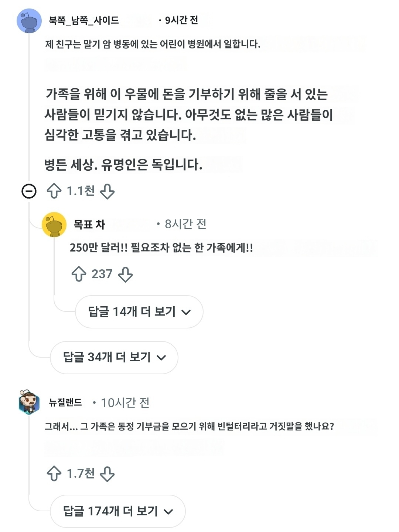The image size is (399, 532).
Task: Expand 답글 14개 더 보기
Action: coord(139,312)
